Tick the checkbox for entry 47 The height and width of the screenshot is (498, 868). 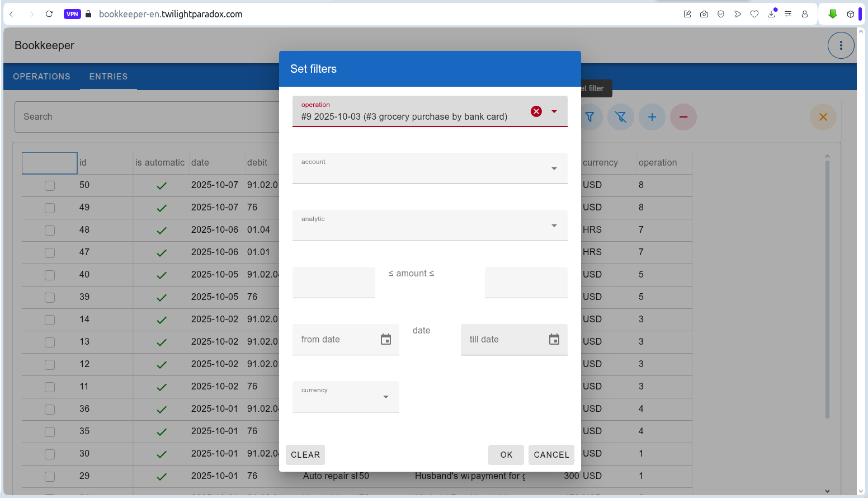50,252
